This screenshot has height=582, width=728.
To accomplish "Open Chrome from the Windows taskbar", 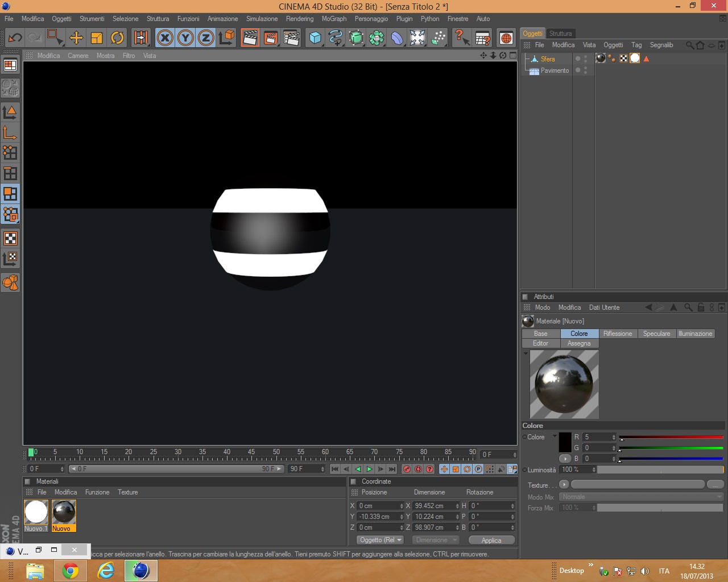I will click(x=71, y=571).
